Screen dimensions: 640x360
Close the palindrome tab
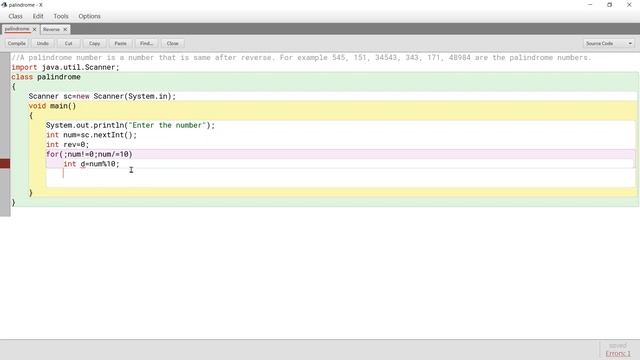[x=34, y=29]
